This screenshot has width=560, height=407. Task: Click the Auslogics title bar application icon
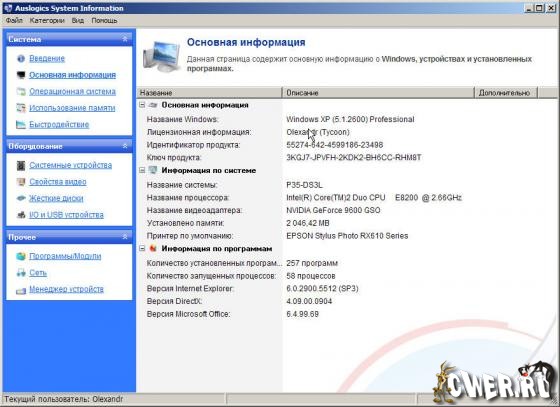click(8, 8)
